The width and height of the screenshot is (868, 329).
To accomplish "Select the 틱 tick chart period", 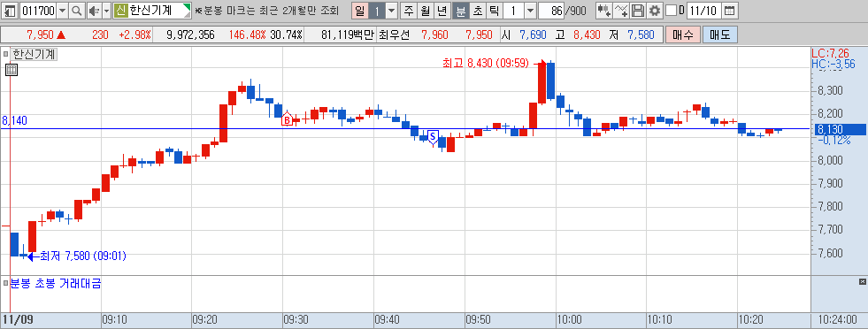I will [494, 10].
